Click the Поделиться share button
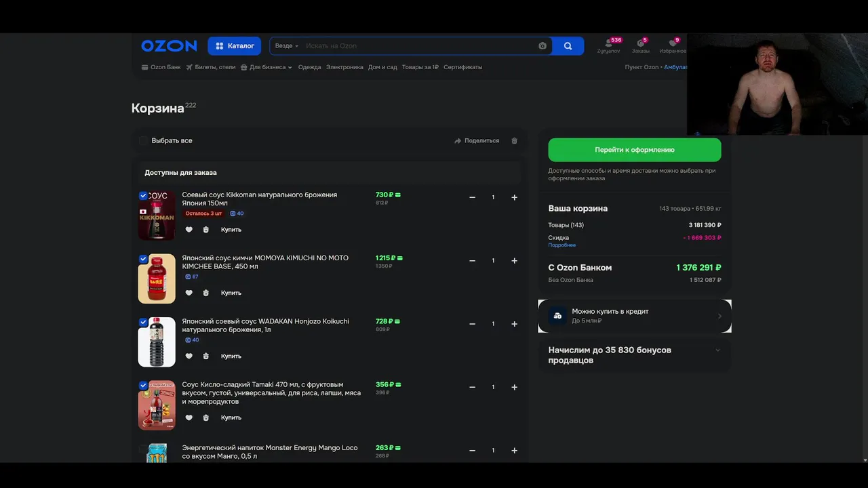 point(477,141)
